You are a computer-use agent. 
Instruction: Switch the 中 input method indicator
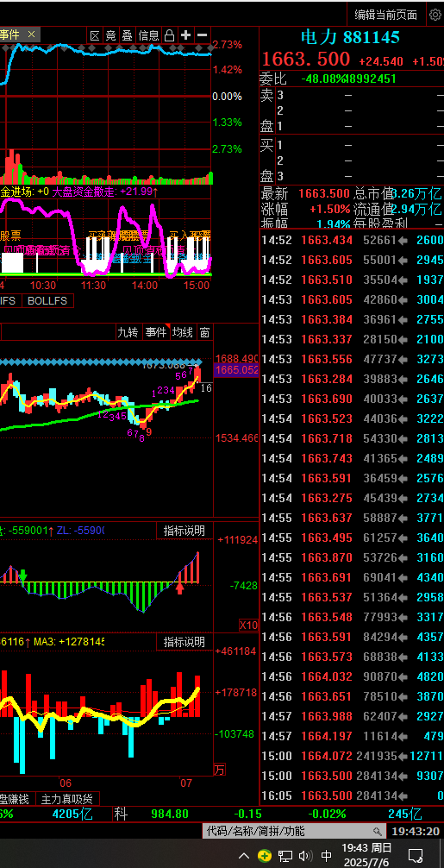click(x=326, y=856)
